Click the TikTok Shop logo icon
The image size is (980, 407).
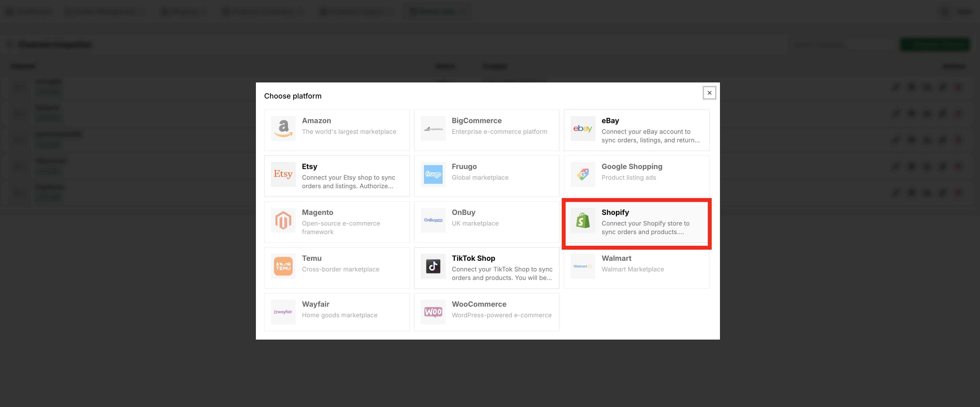coord(433,266)
